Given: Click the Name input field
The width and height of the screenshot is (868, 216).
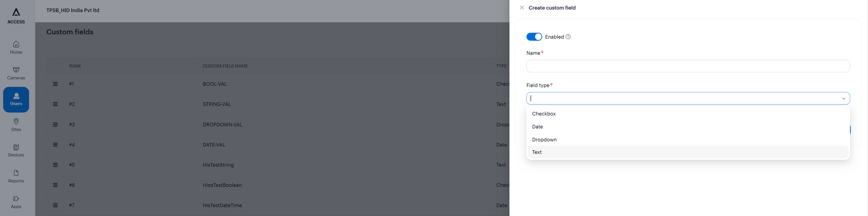Looking at the screenshot, I should [x=688, y=66].
